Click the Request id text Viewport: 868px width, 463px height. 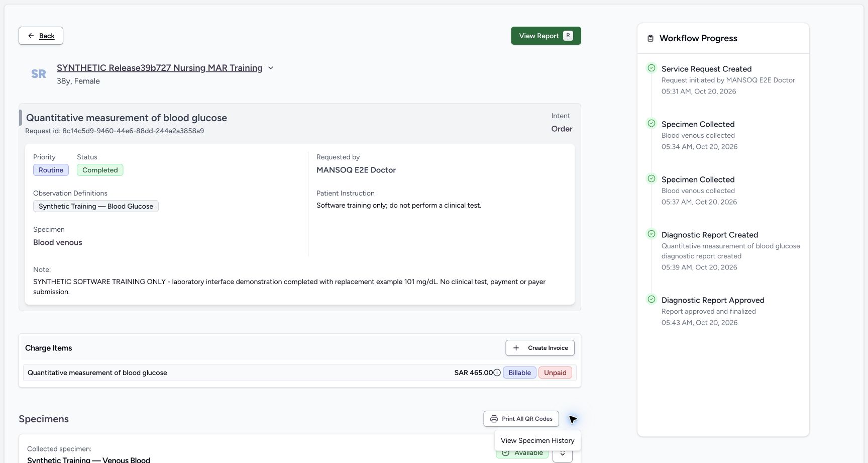pyautogui.click(x=115, y=131)
